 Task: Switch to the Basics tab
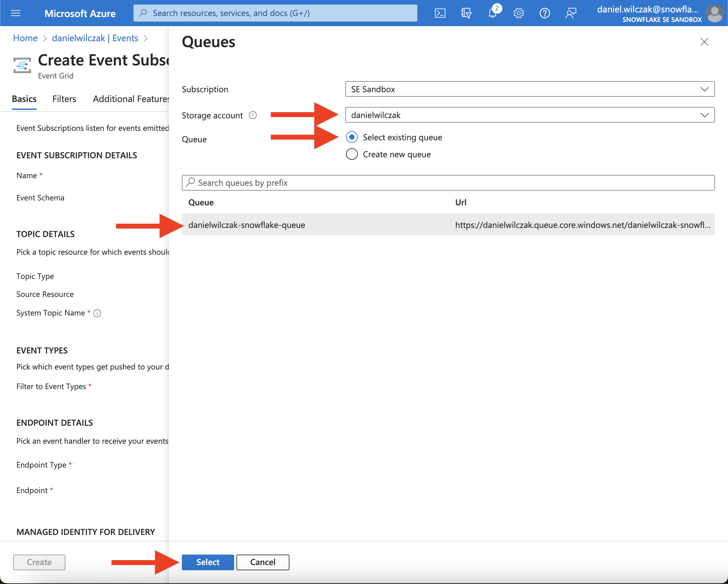pos(24,99)
